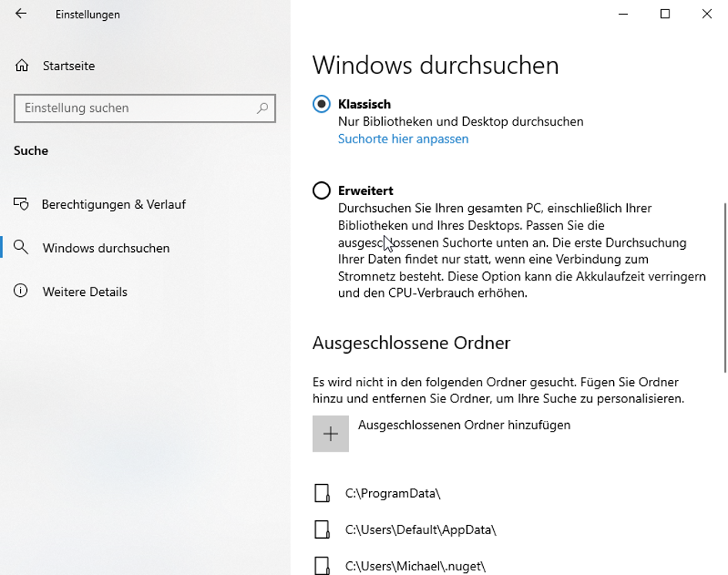This screenshot has width=728, height=575.
Task: Select the Erweitert radio button
Action: [321, 190]
